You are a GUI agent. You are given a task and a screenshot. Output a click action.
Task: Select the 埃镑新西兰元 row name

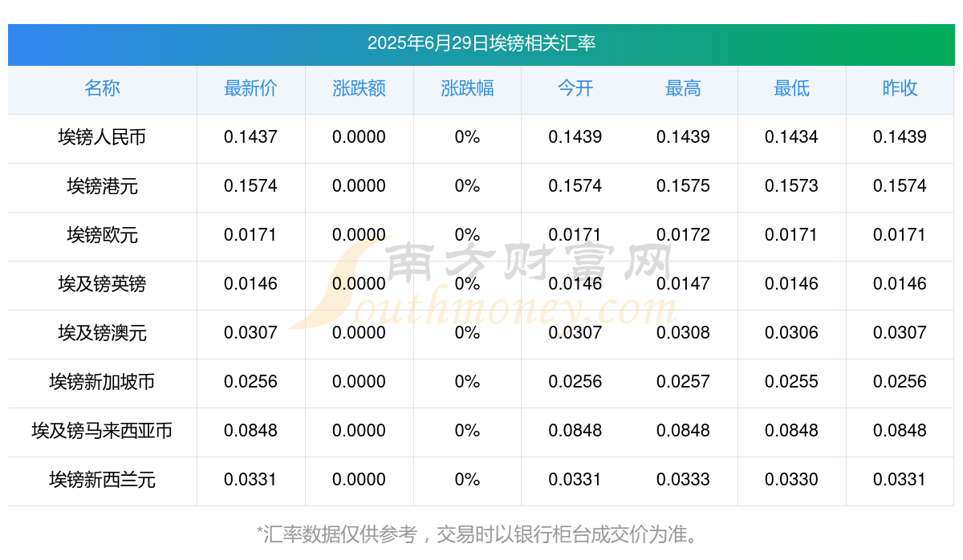(102, 480)
